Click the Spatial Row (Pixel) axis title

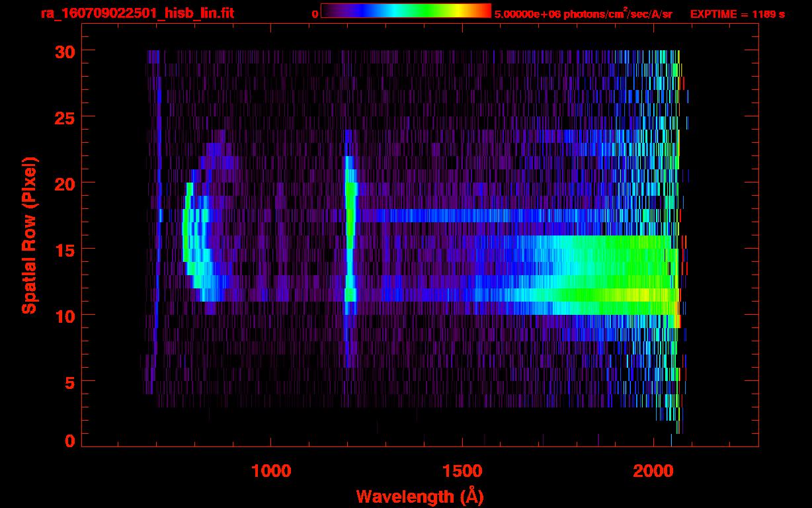[x=28, y=235]
